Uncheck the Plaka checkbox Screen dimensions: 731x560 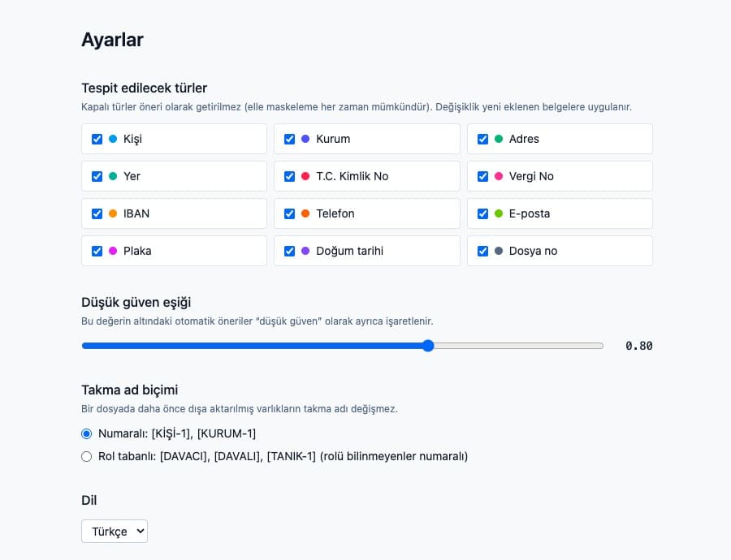coord(97,251)
